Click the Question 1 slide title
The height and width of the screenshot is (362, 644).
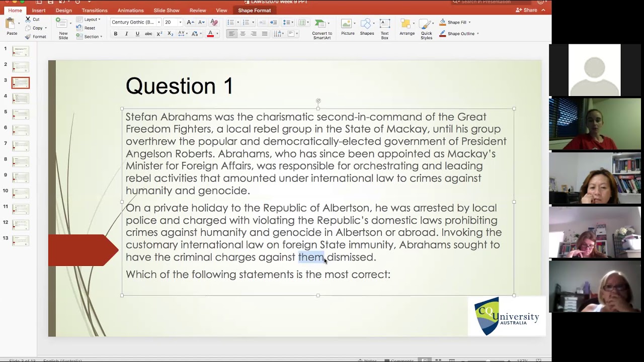(179, 86)
